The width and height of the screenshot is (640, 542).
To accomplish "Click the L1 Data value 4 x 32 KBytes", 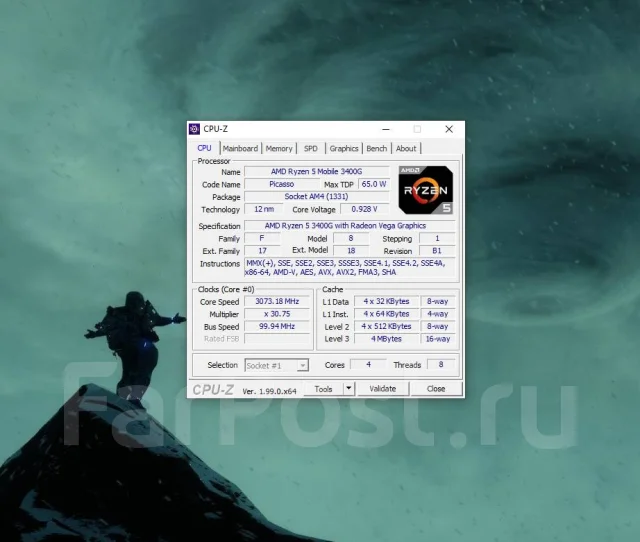I will tap(386, 302).
